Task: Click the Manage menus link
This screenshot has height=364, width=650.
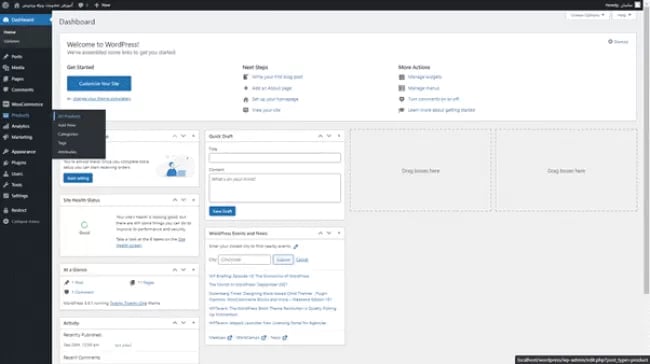Action: click(423, 88)
